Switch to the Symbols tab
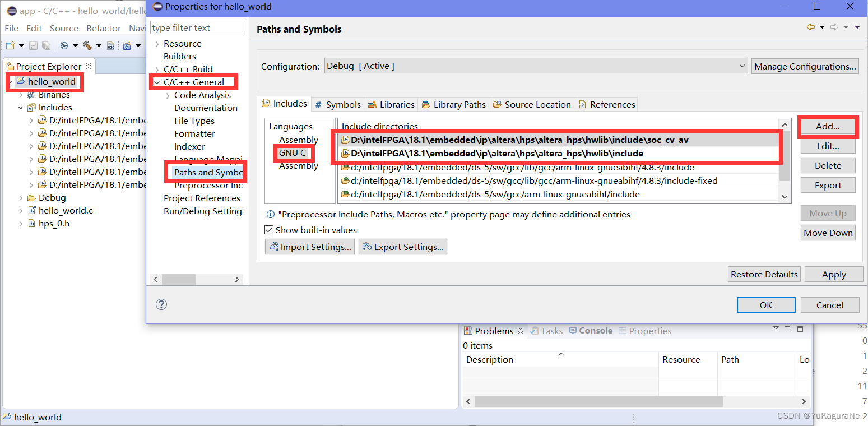Viewport: 868px width, 426px height. (x=338, y=104)
